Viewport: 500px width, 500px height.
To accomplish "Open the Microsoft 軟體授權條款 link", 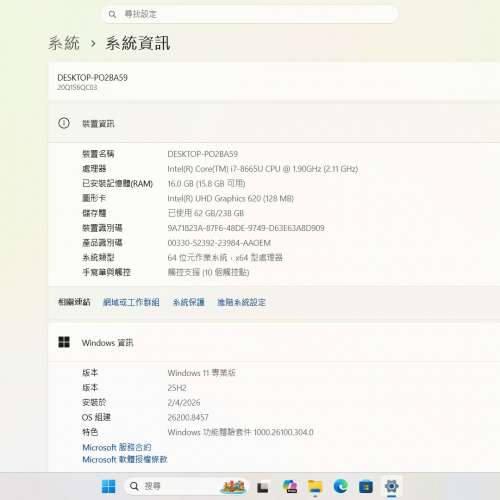I will [x=125, y=459].
